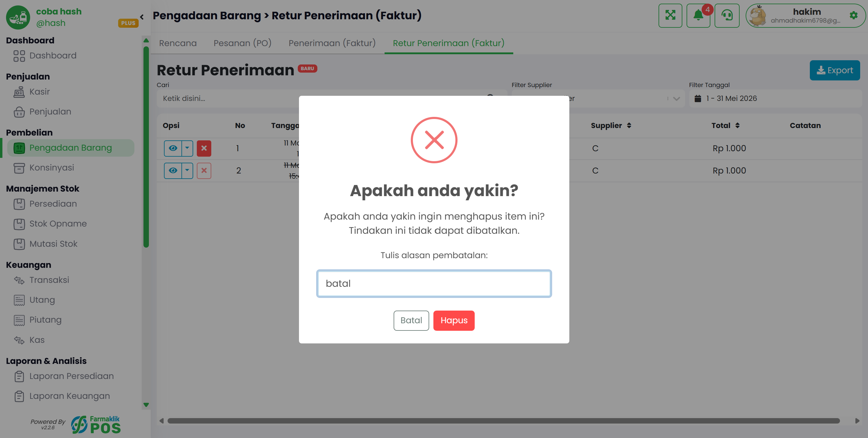868x438 pixels.
Task: Open Kasir from the sidebar
Action: (39, 92)
